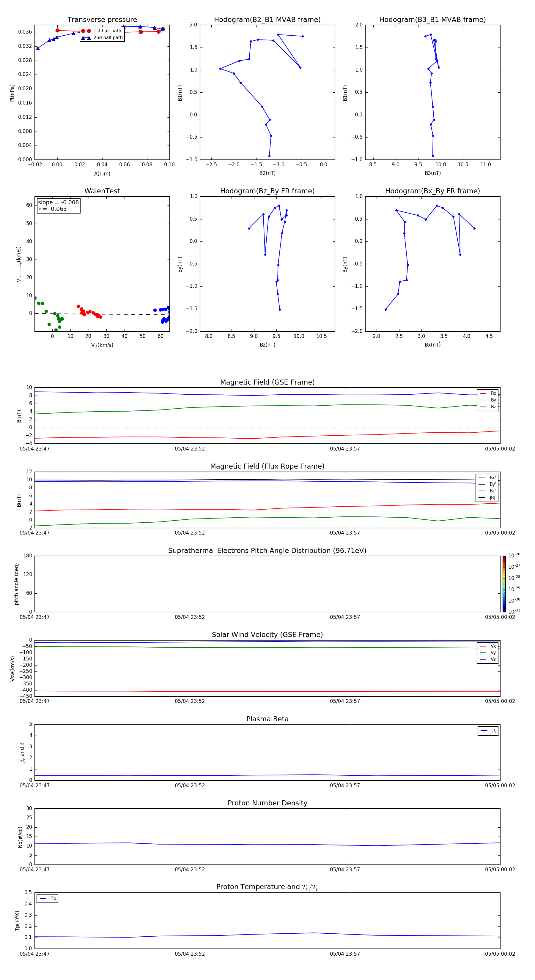The width and height of the screenshot is (535, 980).
Task: Click the 'Bx' legend entry in GSE plot
Action: tap(488, 393)
